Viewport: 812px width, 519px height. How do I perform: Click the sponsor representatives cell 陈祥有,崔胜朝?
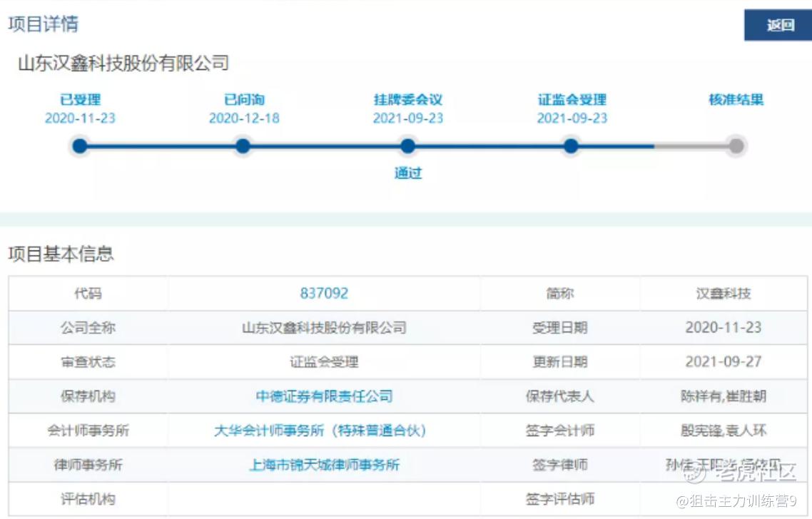pos(724,396)
